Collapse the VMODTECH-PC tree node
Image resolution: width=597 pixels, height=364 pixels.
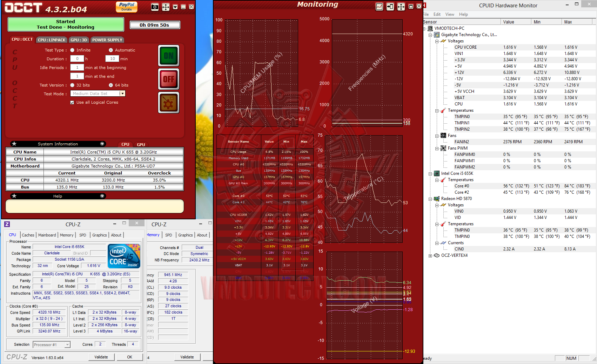424,28
